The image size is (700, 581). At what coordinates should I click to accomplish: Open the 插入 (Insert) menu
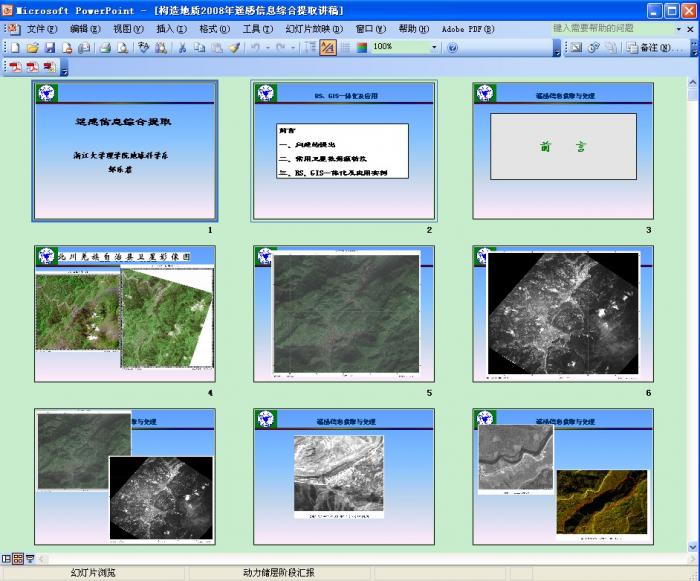(171, 29)
